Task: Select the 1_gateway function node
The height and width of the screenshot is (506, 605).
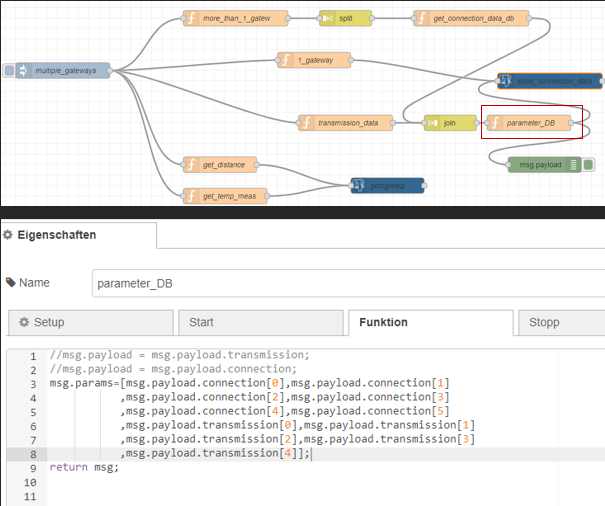Action: 314,61
